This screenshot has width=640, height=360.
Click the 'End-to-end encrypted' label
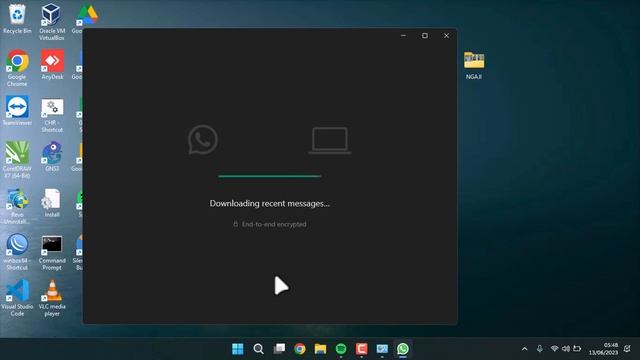pyautogui.click(x=274, y=224)
